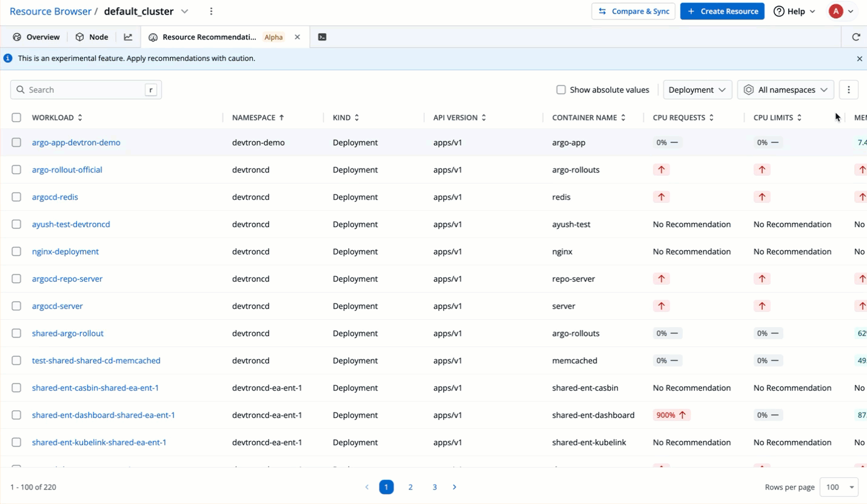Go to next page with right chevron
The image size is (867, 504).
pyautogui.click(x=455, y=487)
